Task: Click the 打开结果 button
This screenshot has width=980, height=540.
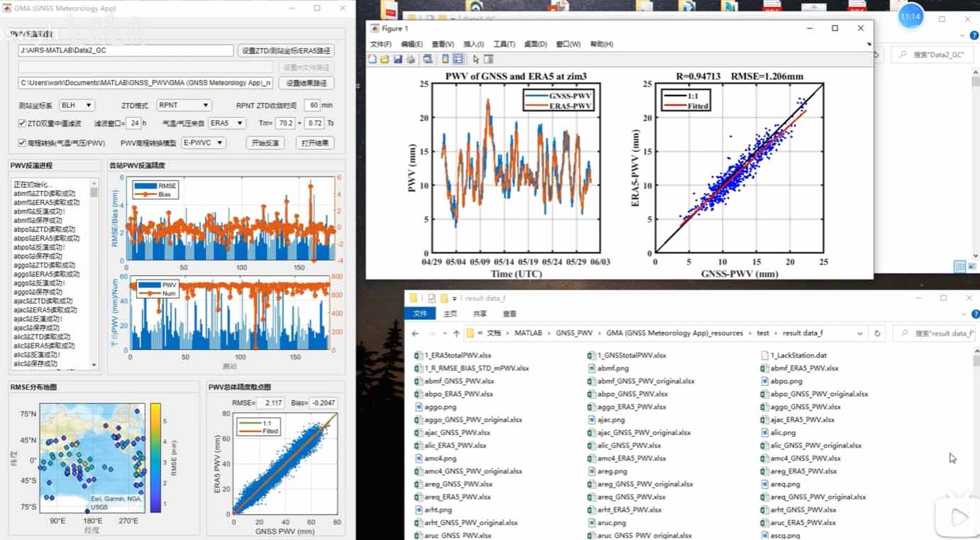Action: (314, 143)
